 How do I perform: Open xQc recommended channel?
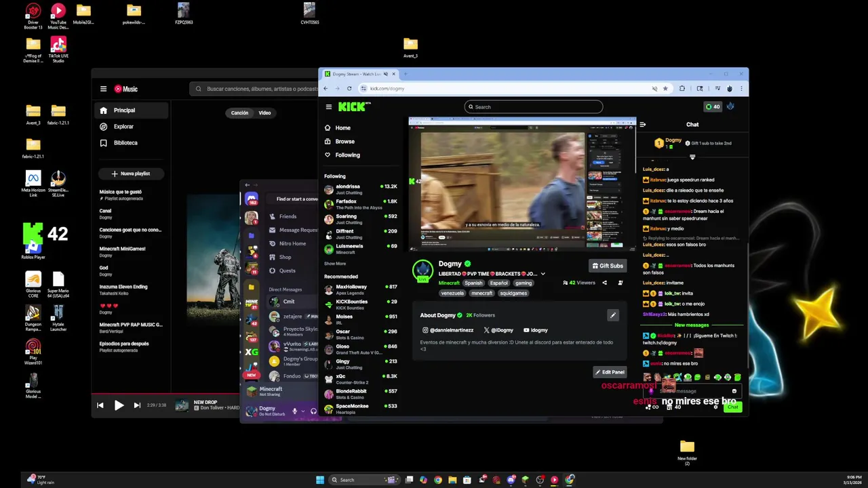point(361,379)
